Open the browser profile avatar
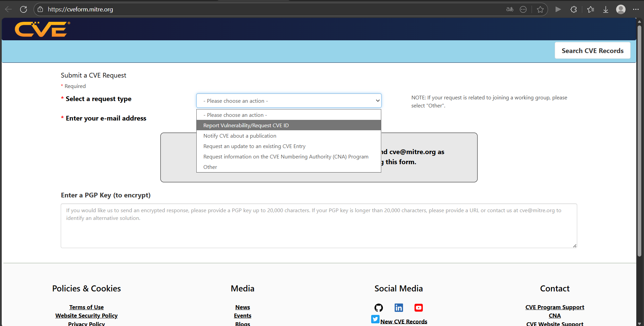The height and width of the screenshot is (326, 644). [x=621, y=9]
